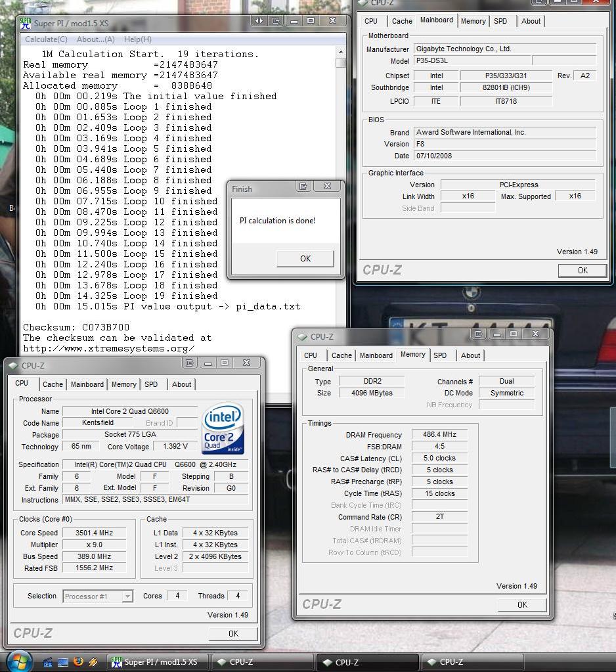Click the BIOS Date field '07/10/2008'
This screenshot has height=672, width=616.
pos(505,156)
